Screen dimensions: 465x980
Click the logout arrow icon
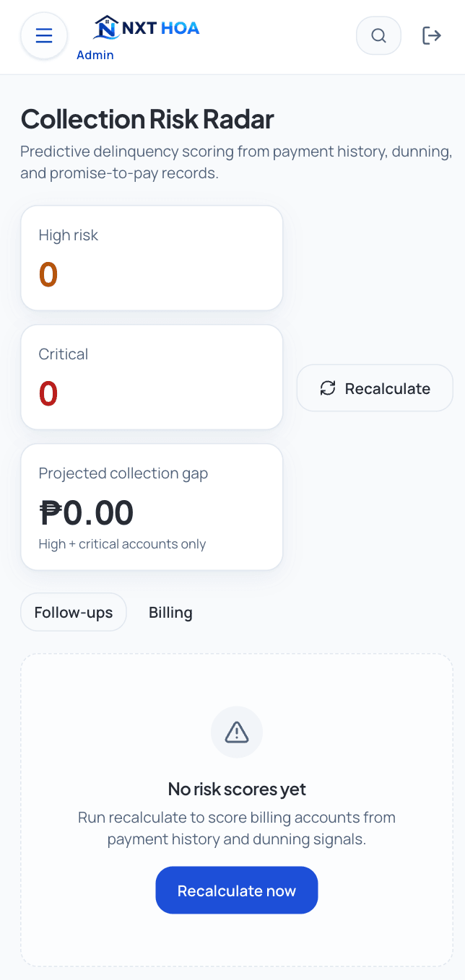(432, 35)
